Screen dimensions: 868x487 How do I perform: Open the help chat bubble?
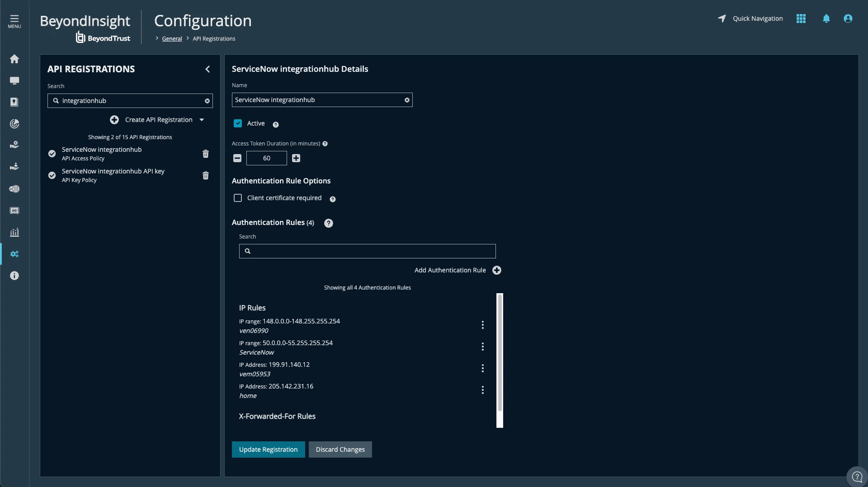click(857, 477)
